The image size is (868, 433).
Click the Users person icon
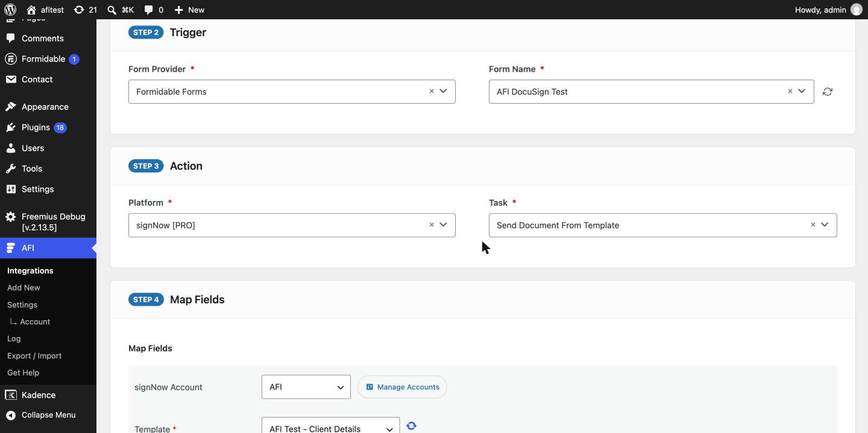11,148
